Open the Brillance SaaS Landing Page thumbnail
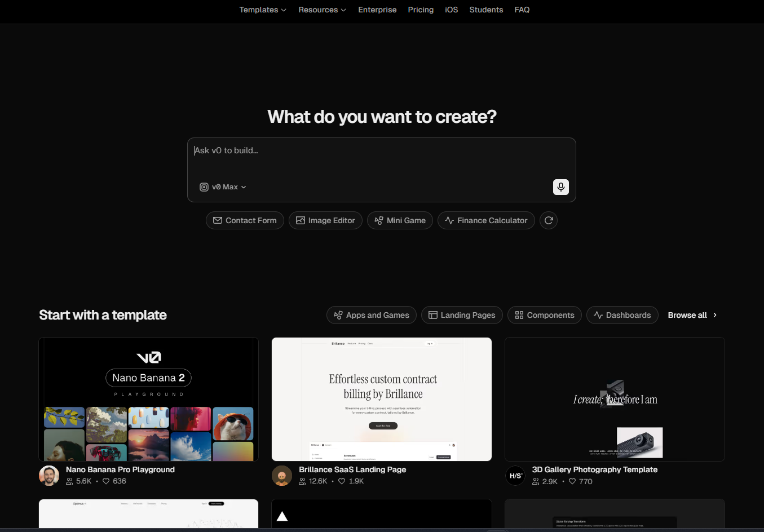Image resolution: width=764 pixels, height=532 pixels. [382, 399]
